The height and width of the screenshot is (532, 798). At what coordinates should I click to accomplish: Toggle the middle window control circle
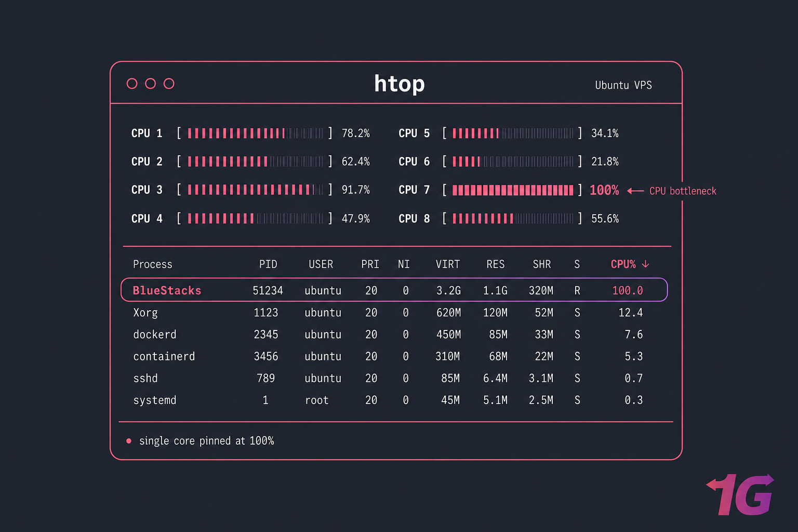[150, 83]
